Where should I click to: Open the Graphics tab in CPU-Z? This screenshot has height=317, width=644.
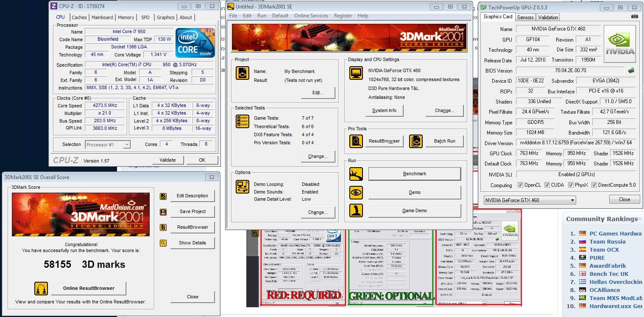(x=165, y=17)
